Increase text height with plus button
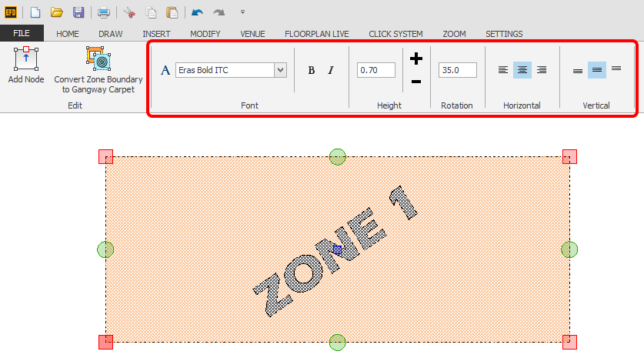Screen dimensions: 644x358 416,59
